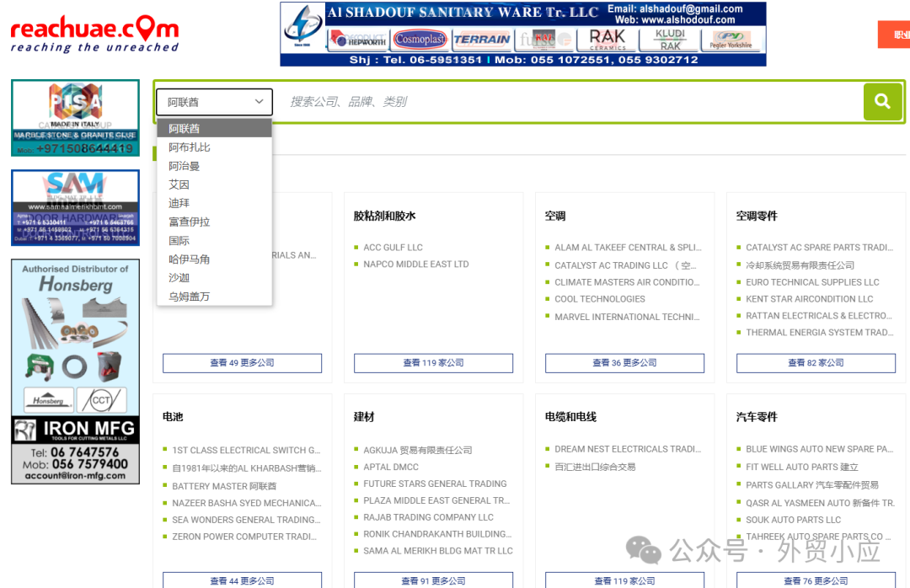Open the 空调零件 category heading
910x588 pixels.
757,216
